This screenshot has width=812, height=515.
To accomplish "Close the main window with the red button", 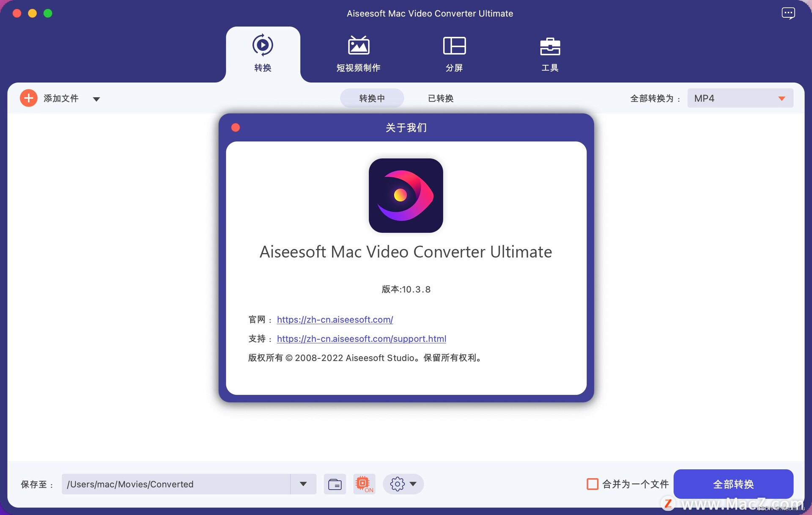I will click(x=17, y=13).
